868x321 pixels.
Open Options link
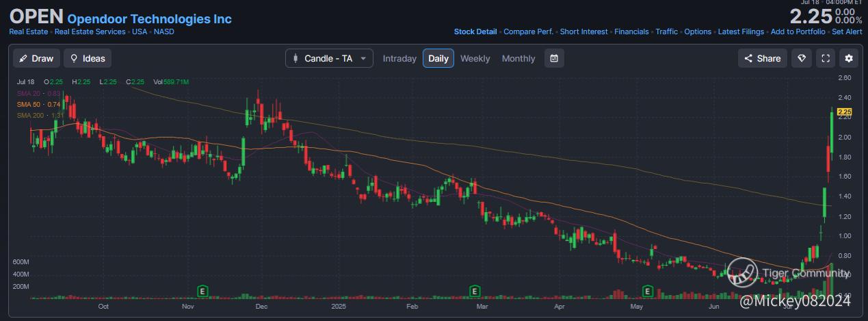(x=698, y=31)
